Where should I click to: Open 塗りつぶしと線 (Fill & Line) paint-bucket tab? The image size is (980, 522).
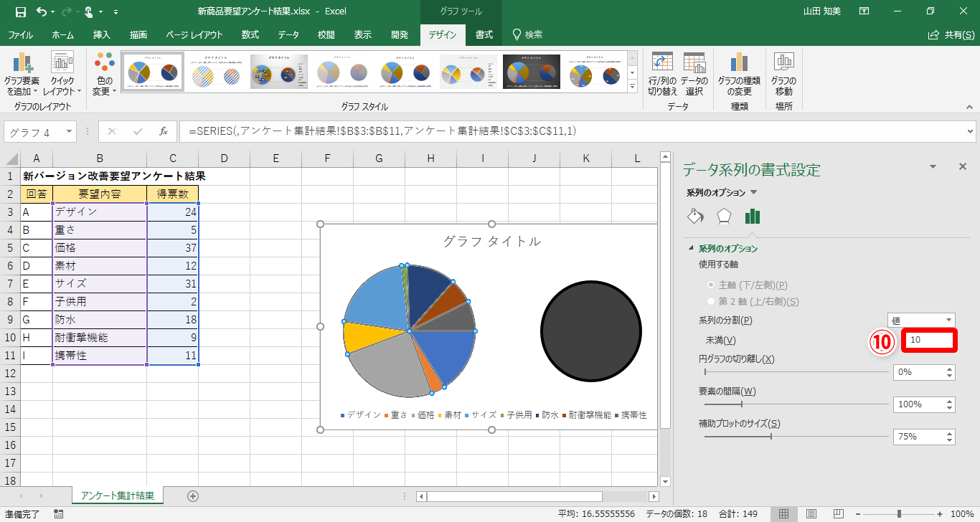tap(695, 217)
